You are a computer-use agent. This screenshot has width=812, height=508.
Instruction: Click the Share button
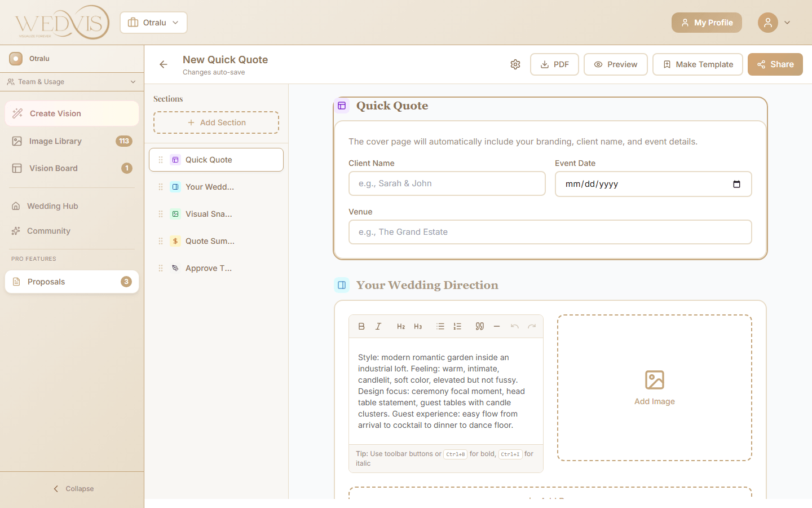[x=775, y=64]
